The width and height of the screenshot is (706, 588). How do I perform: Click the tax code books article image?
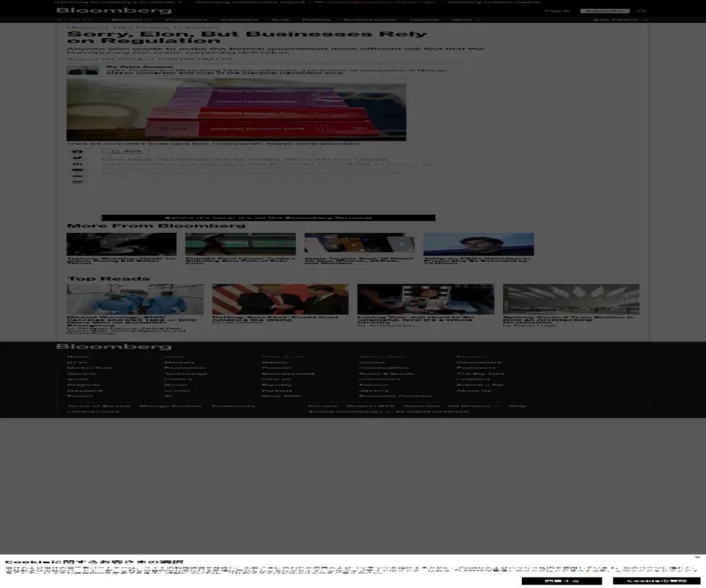(237, 110)
